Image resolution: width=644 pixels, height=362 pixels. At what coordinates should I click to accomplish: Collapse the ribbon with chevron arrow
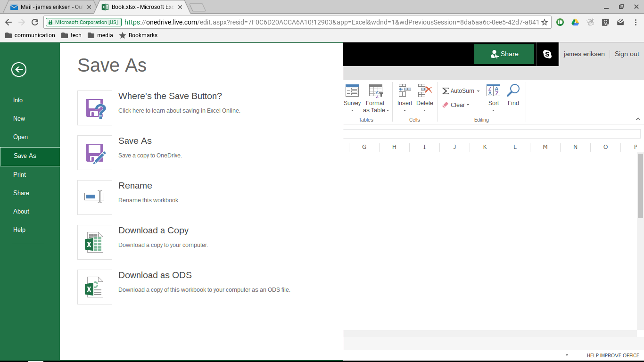(638, 119)
